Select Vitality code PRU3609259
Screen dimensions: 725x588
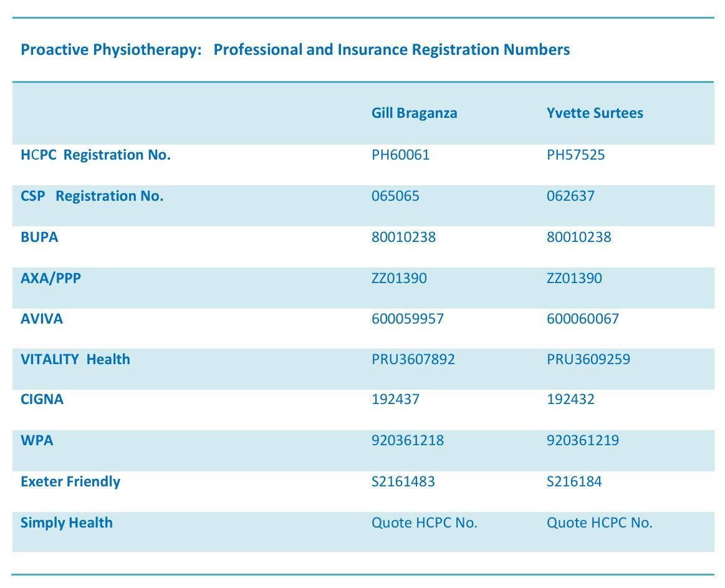click(x=588, y=359)
